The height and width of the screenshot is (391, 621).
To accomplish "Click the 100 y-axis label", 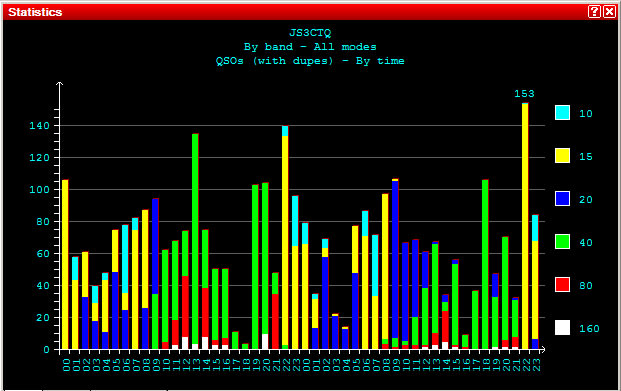I will click(x=39, y=189).
